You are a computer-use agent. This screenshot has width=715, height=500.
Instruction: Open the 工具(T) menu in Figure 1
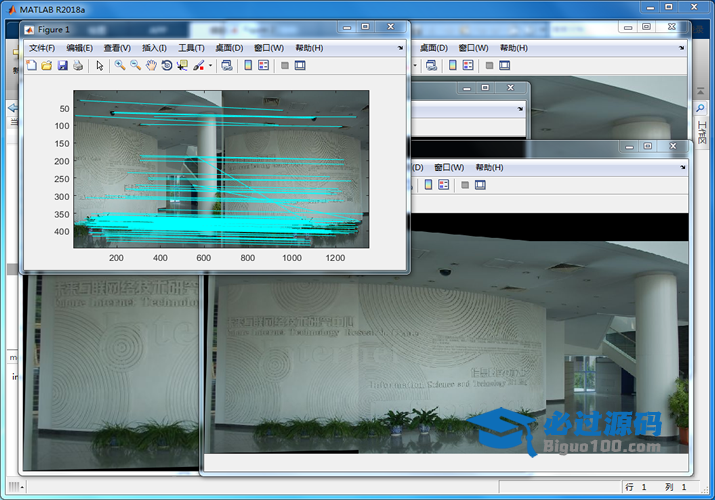[191, 48]
